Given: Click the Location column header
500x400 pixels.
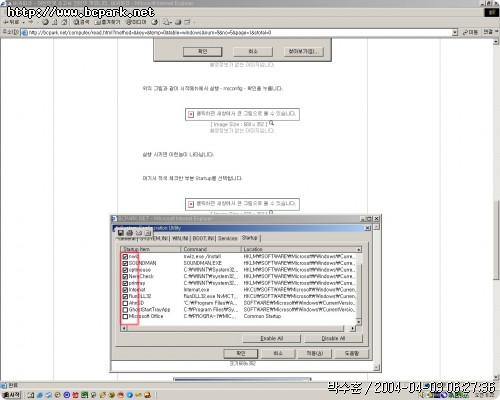Looking at the screenshot, I should click(x=299, y=249).
